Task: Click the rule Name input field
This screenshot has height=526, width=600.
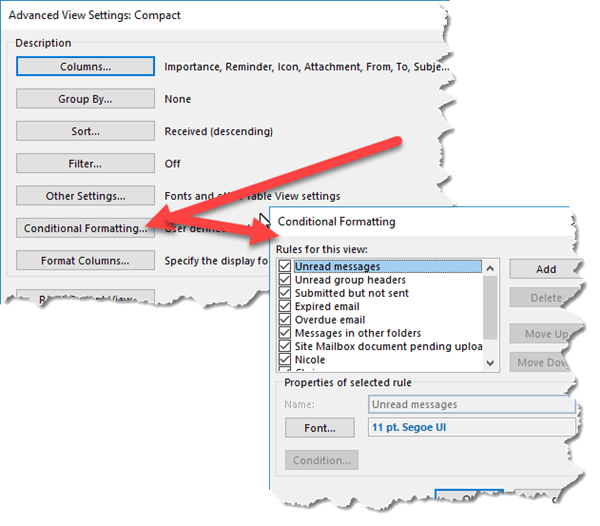Action: tap(472, 404)
